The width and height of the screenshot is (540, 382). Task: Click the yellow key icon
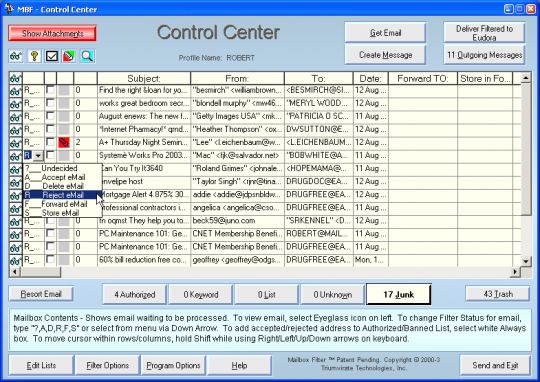34,56
